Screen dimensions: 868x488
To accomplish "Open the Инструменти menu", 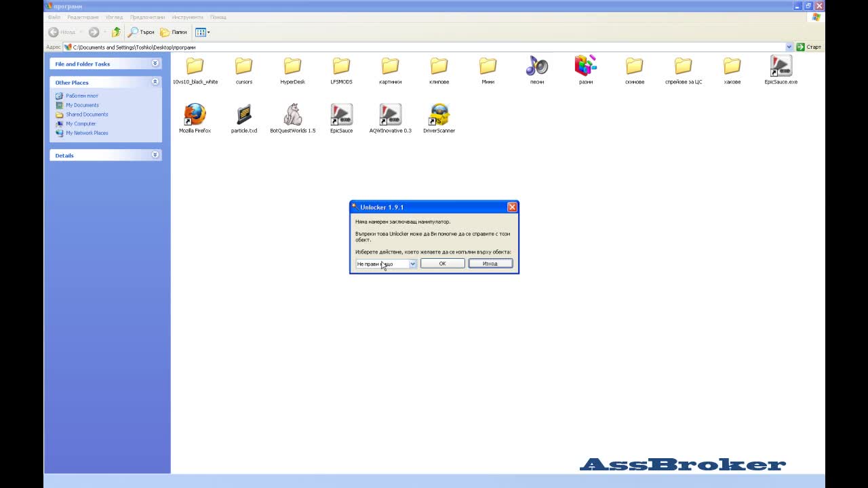I will point(188,17).
